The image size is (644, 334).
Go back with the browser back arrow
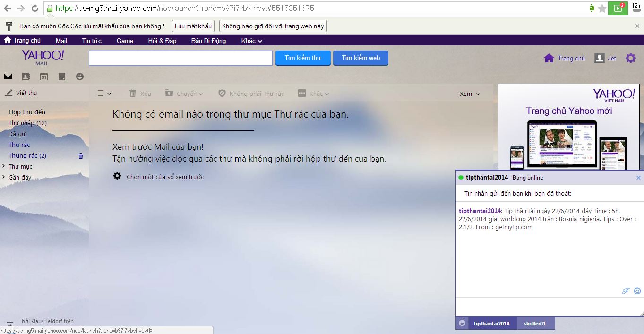8,8
